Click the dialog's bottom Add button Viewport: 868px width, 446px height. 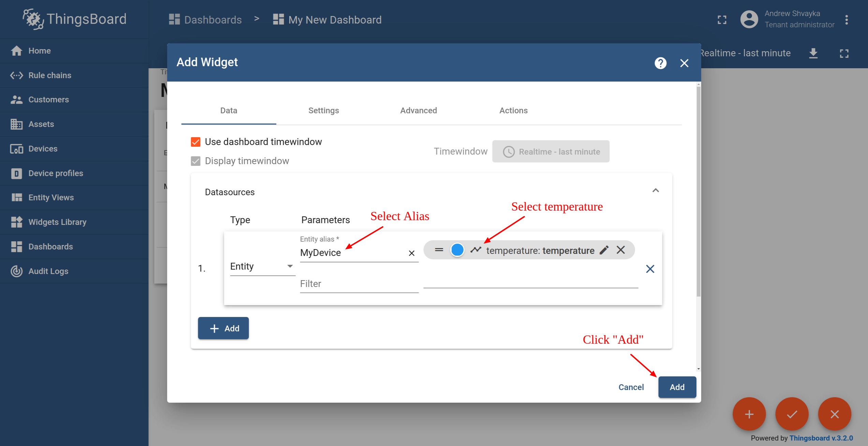click(677, 387)
